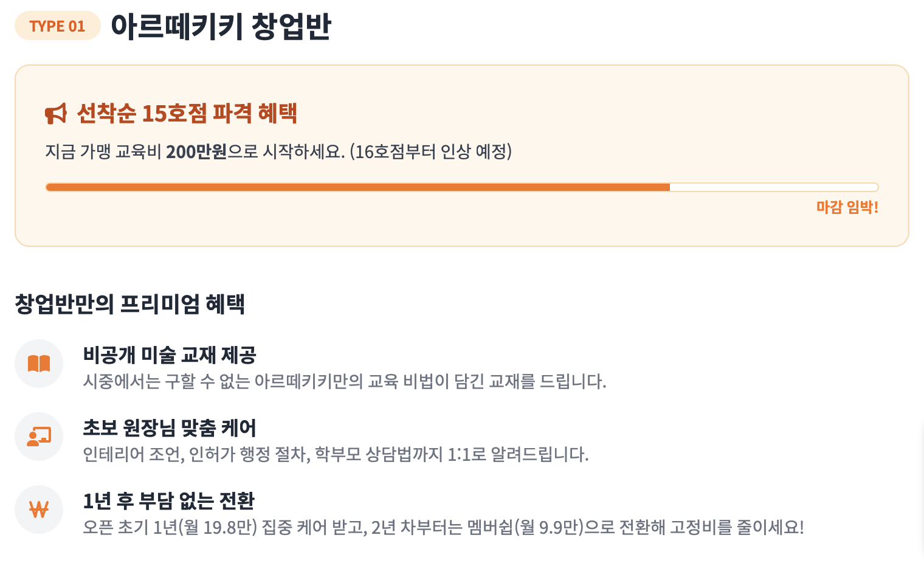
Task: Click the teacher chalkboard icon
Action: tap(39, 437)
